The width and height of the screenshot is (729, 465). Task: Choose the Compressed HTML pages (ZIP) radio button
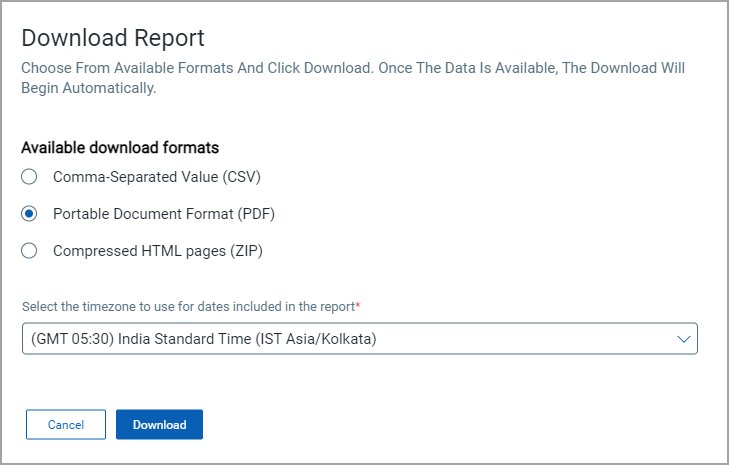[29, 251]
